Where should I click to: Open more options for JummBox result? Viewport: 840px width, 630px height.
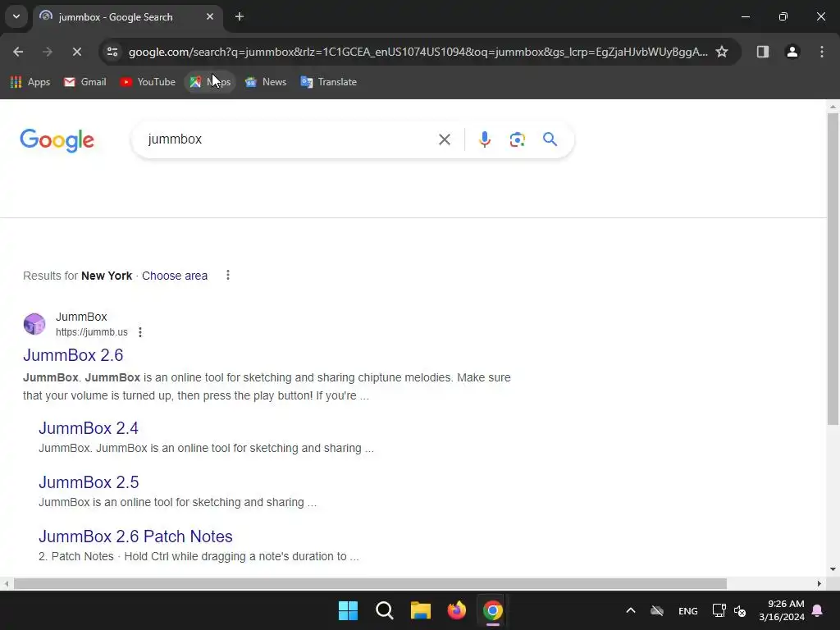coord(139,332)
